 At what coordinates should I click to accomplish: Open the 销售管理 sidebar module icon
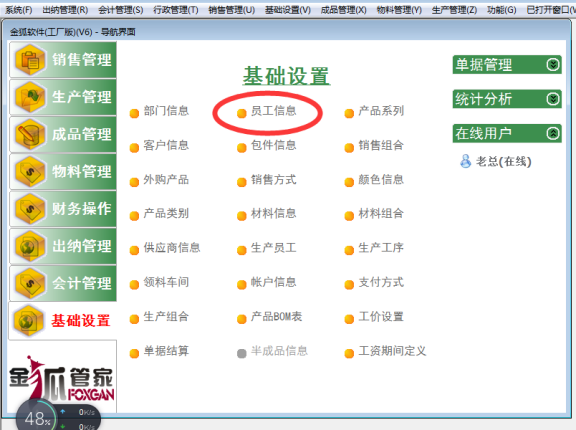pyautogui.click(x=30, y=60)
